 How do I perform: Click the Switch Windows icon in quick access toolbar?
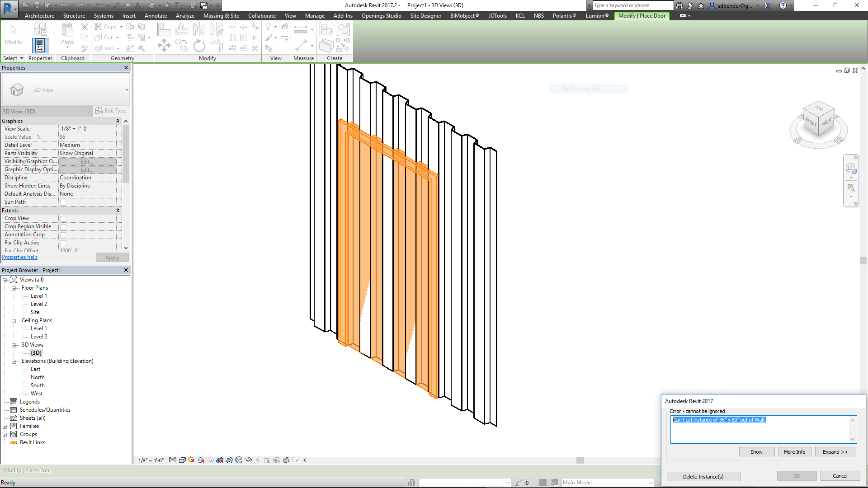coord(204,5)
